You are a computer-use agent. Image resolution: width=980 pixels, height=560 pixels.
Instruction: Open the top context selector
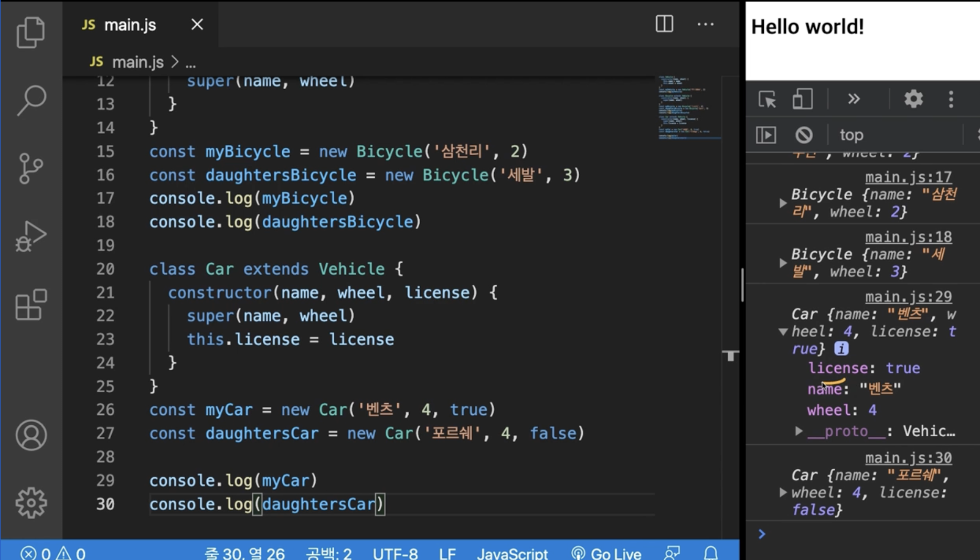coord(851,135)
